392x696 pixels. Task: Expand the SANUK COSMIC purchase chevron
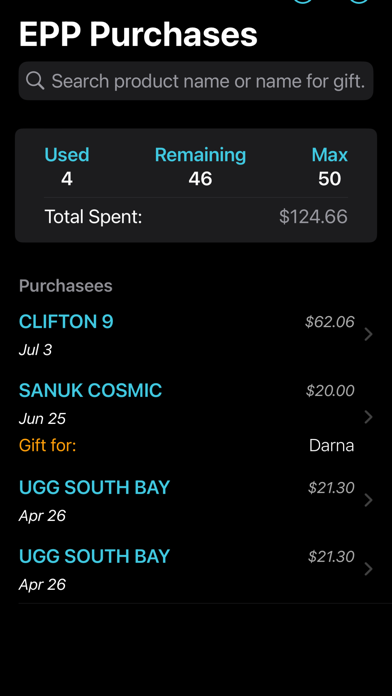point(368,417)
